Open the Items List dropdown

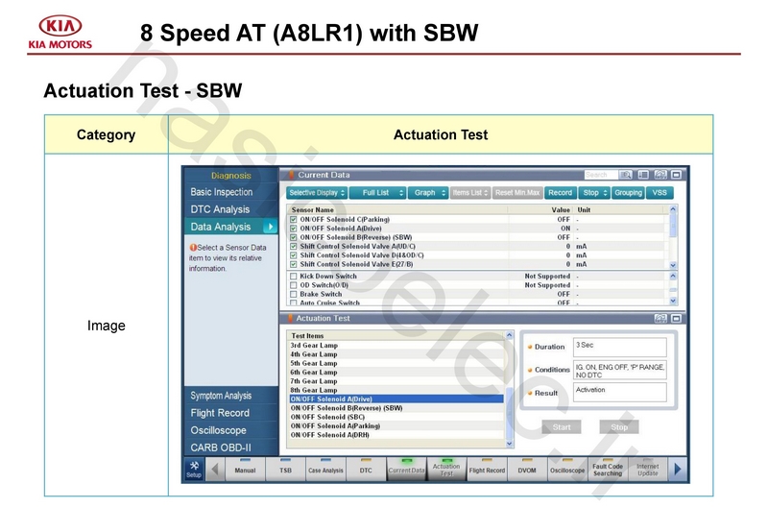[469, 192]
